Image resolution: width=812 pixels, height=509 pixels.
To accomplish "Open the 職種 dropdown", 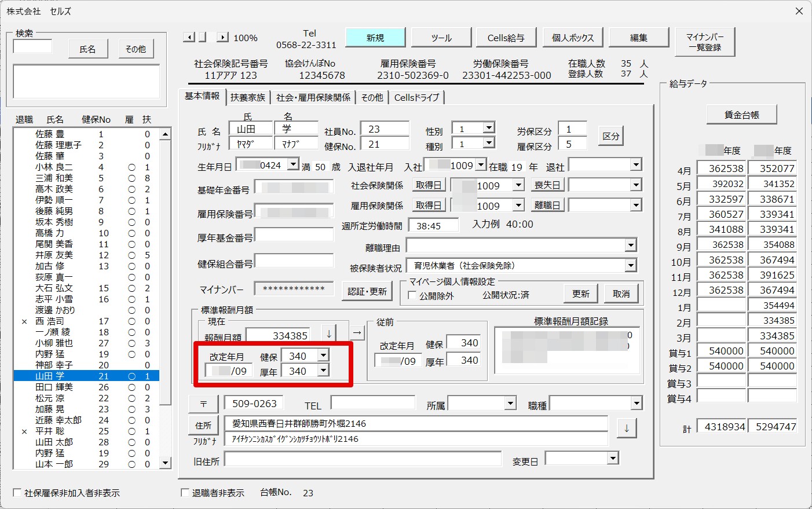I will coord(637,403).
